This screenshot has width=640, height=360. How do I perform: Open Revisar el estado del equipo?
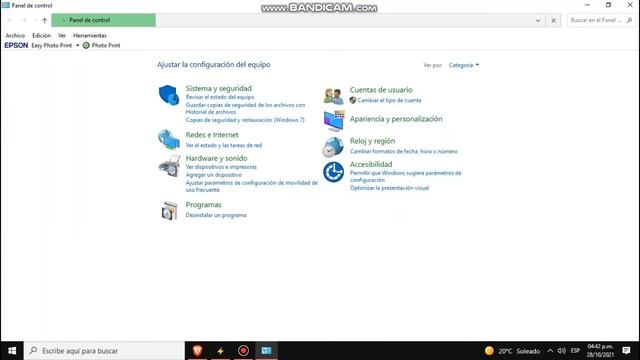(x=220, y=97)
